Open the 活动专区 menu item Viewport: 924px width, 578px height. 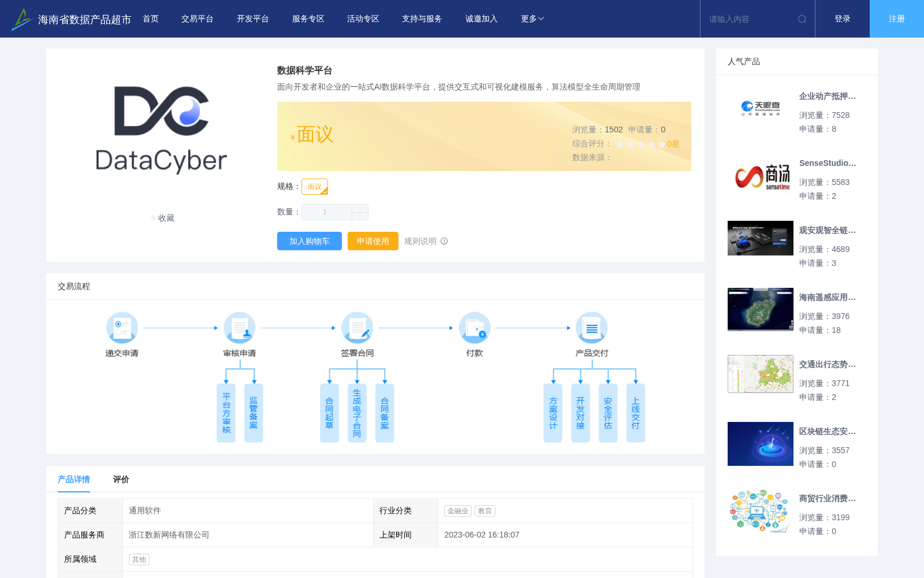tap(363, 19)
